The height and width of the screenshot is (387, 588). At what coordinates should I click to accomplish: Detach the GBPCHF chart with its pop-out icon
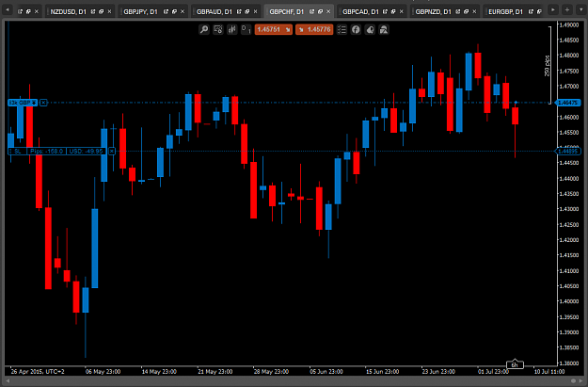click(x=320, y=11)
